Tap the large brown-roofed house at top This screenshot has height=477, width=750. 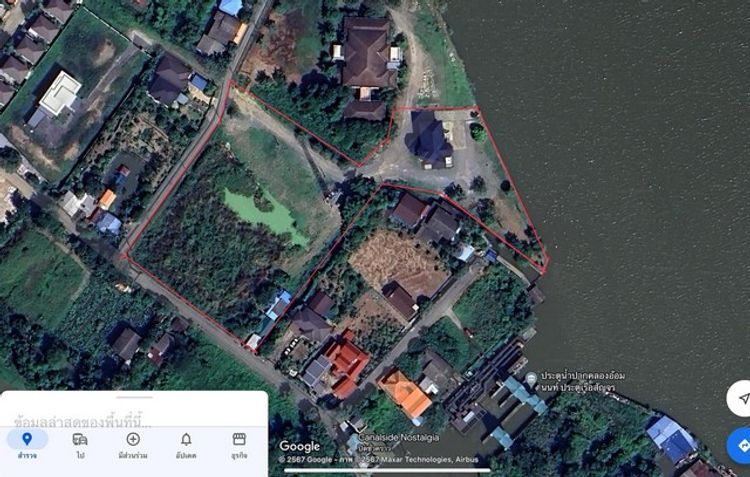[x=366, y=52]
